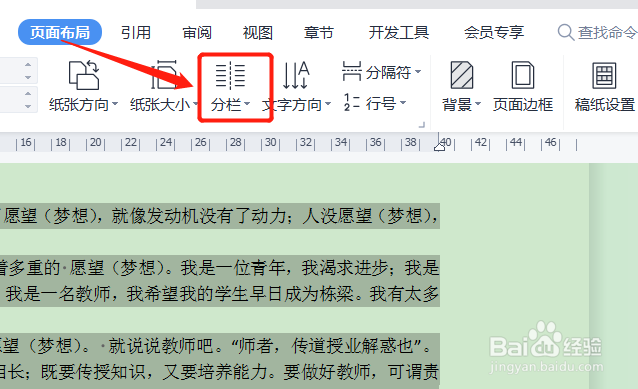Viewport: 638px width, 389px height.
Task: Click the 稿纸设置 label text
Action: click(605, 105)
